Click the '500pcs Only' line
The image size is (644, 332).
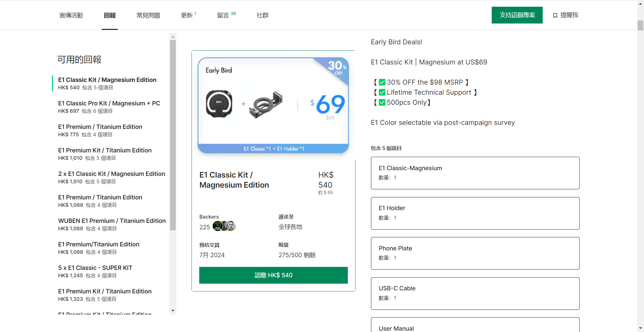[x=402, y=102]
